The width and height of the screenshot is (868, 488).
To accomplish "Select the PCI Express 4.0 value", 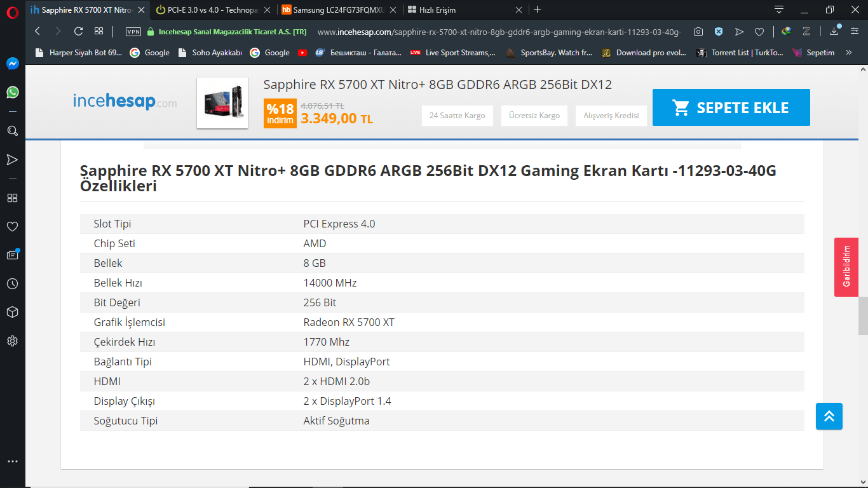I will tap(339, 224).
